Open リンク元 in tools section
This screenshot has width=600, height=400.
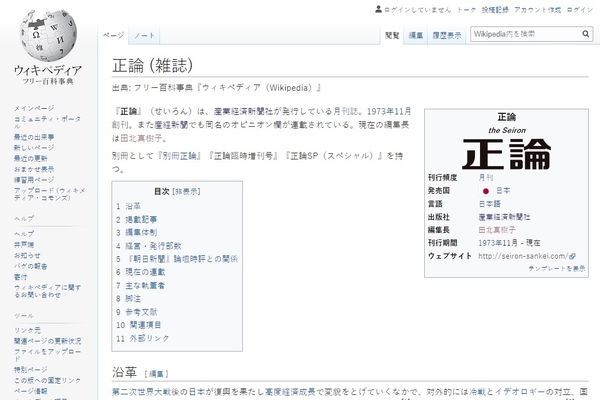[x=27, y=330]
